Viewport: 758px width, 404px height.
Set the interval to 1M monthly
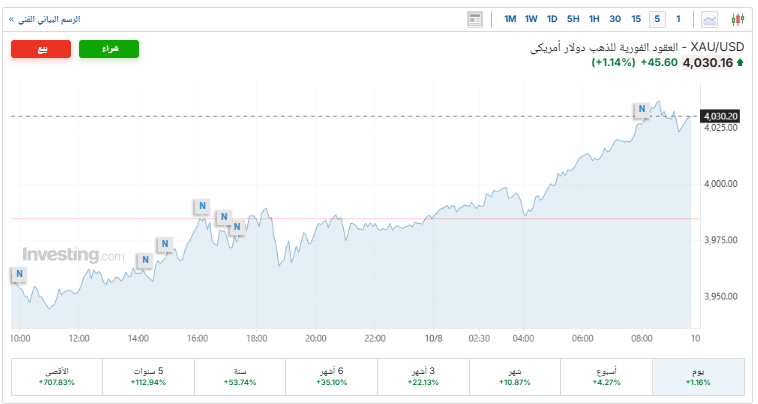(x=510, y=19)
